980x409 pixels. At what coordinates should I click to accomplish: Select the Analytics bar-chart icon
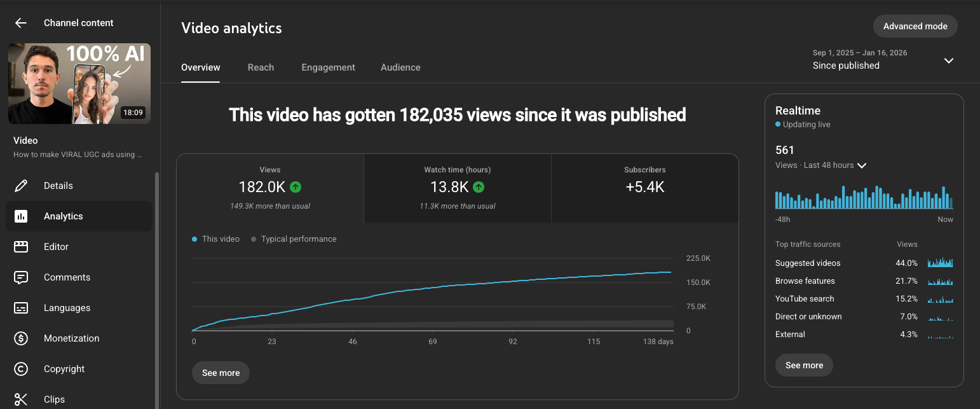click(21, 216)
